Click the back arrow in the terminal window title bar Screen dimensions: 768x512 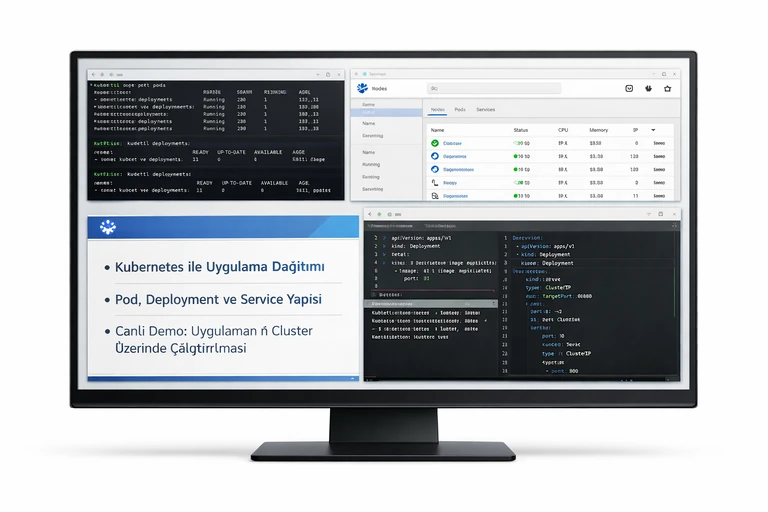(x=94, y=74)
